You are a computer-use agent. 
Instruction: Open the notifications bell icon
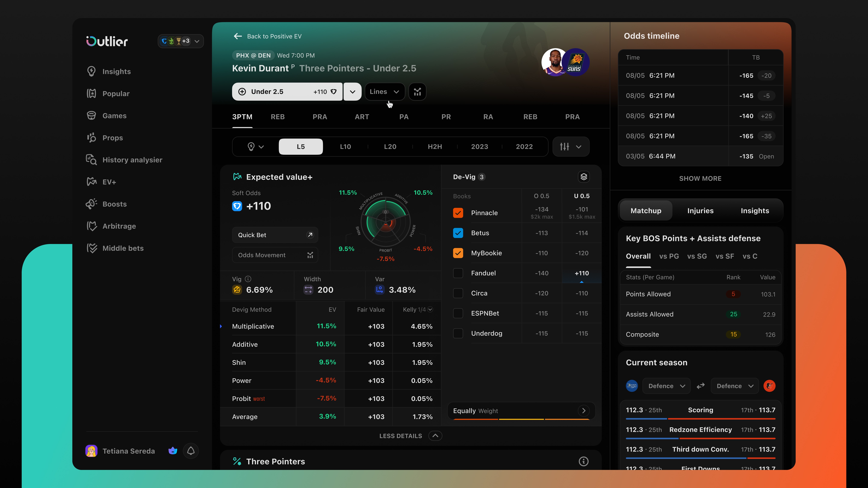coord(191,451)
